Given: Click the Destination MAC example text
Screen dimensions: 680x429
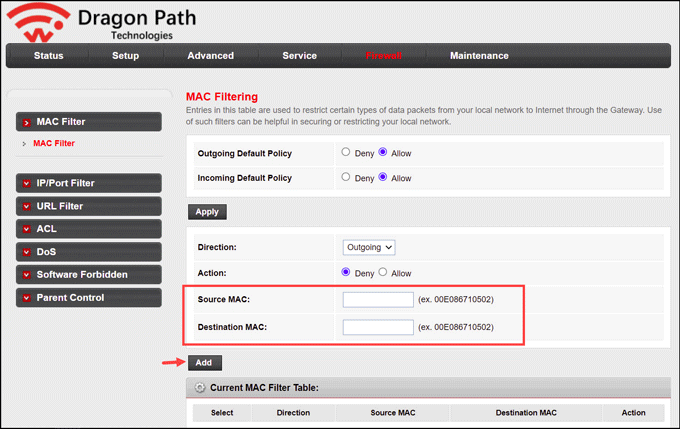Looking at the screenshot, I should [456, 327].
